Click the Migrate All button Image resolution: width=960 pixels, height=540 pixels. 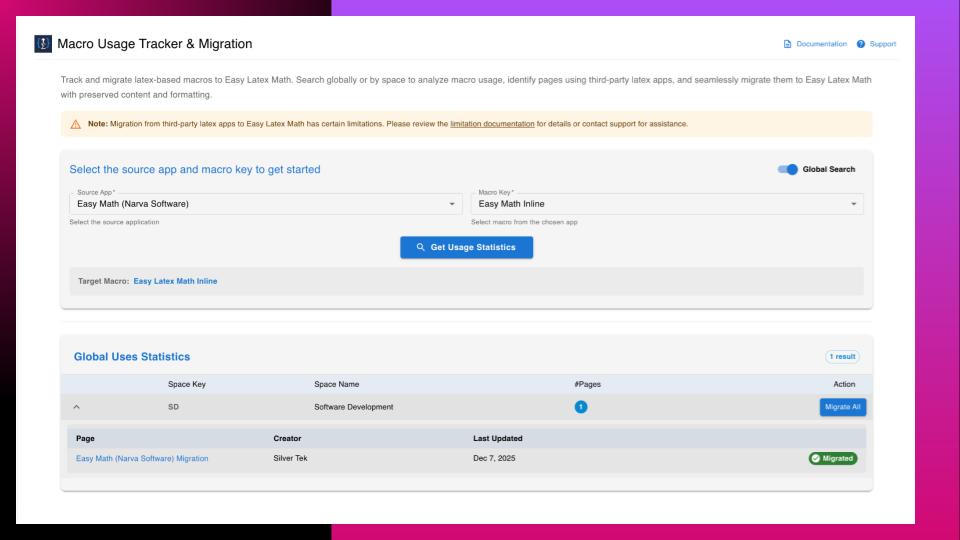[x=842, y=407]
